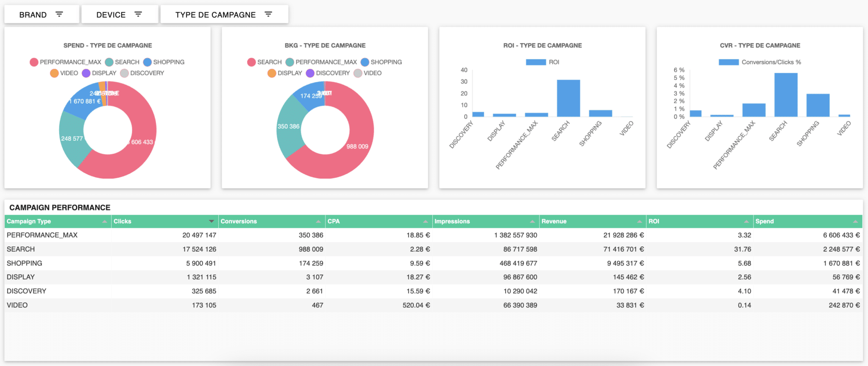Screen dimensions: 868x366
Task: Sort table by Revenue arrow
Action: point(640,221)
